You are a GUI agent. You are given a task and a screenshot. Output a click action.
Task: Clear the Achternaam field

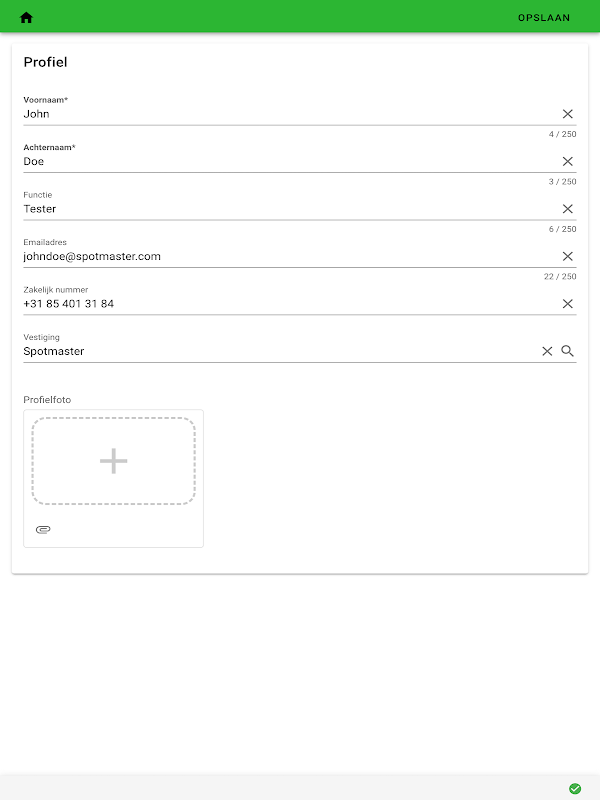568,161
